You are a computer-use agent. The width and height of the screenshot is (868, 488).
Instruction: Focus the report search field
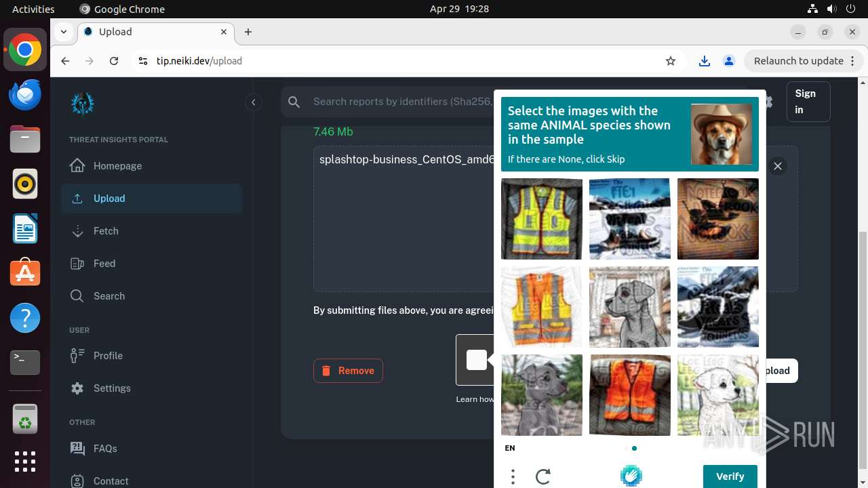point(401,102)
